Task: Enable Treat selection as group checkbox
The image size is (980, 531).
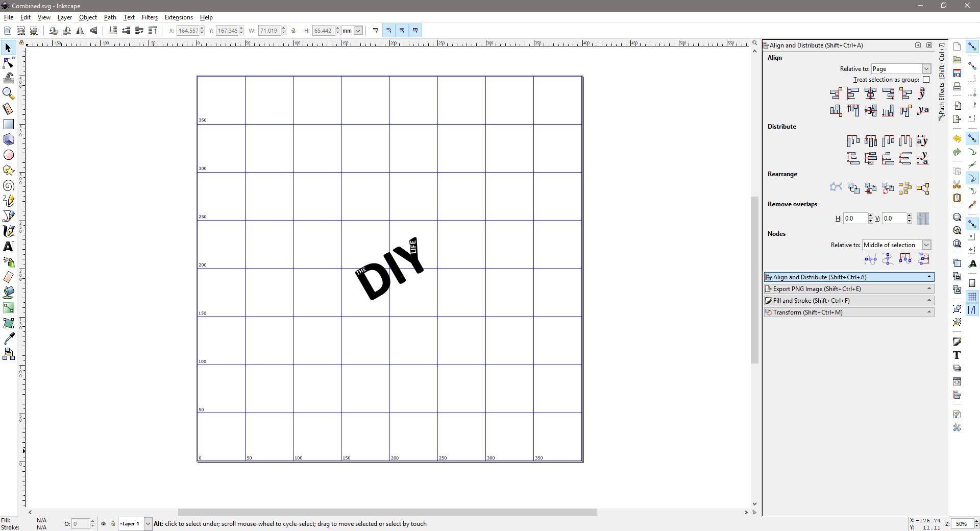Action: [926, 80]
